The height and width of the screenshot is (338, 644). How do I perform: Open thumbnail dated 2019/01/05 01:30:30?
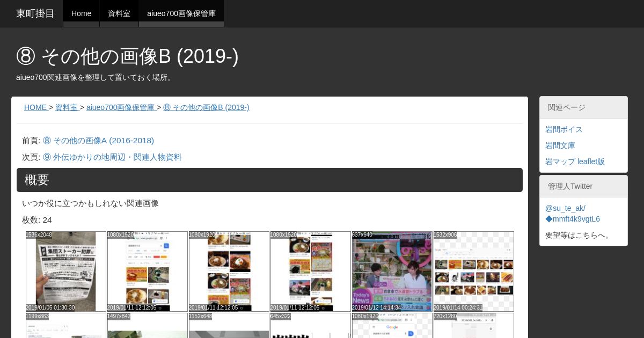coord(66,271)
